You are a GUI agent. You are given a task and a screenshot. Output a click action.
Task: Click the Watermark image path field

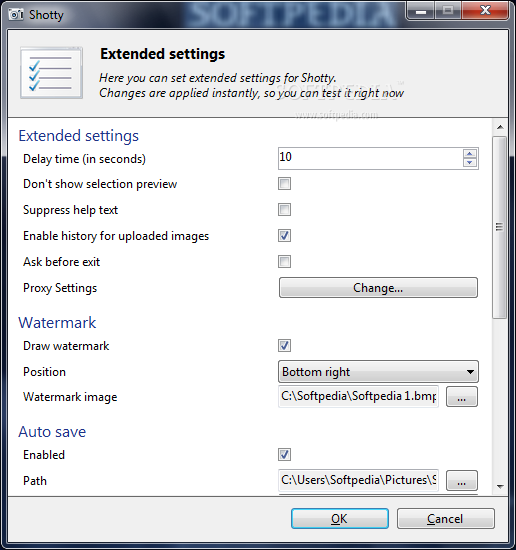click(x=358, y=396)
